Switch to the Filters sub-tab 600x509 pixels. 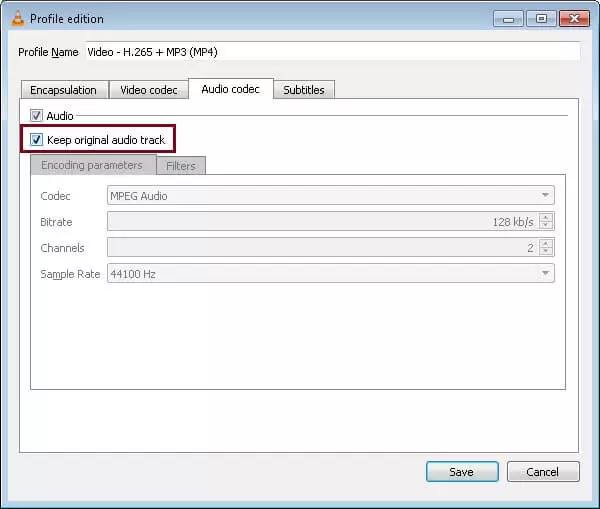pyautogui.click(x=181, y=166)
